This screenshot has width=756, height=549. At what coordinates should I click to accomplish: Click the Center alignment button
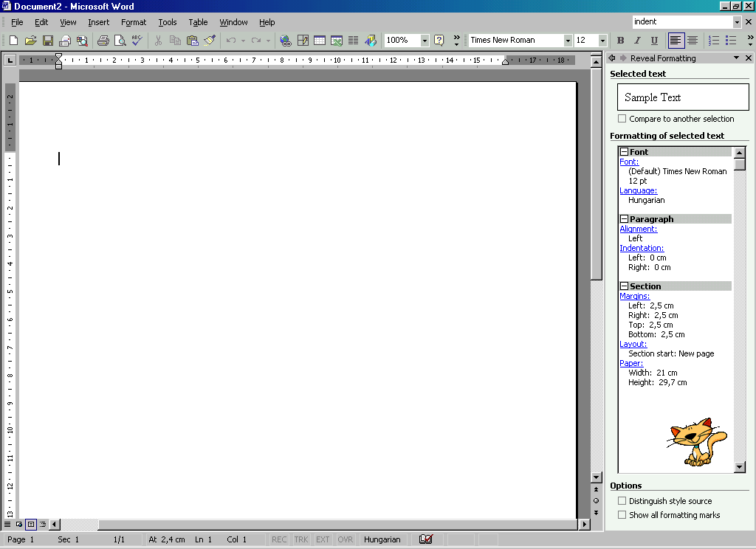point(693,41)
